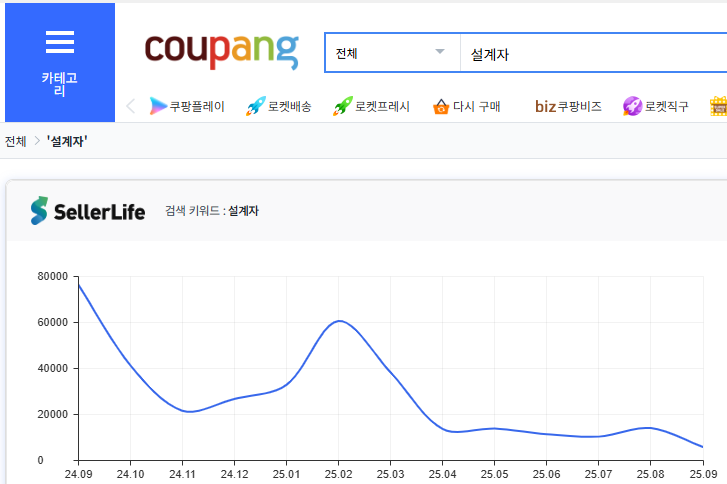Click the green 로켓프레시 rocket icon
The height and width of the screenshot is (484, 727).
tap(342, 106)
